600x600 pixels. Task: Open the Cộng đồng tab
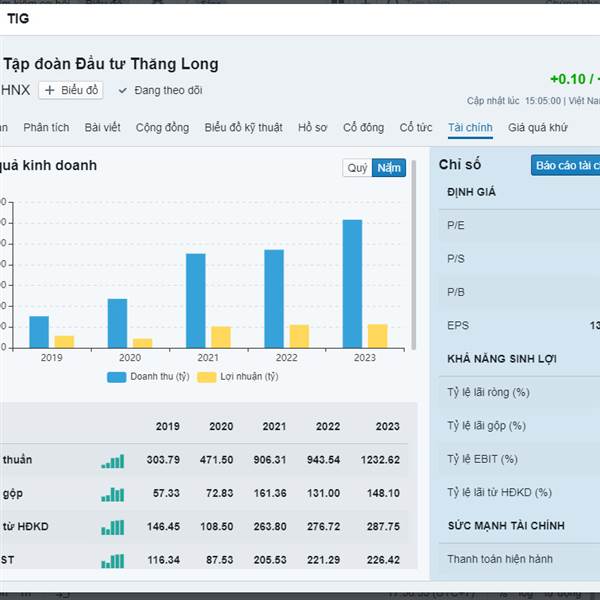pos(162,127)
